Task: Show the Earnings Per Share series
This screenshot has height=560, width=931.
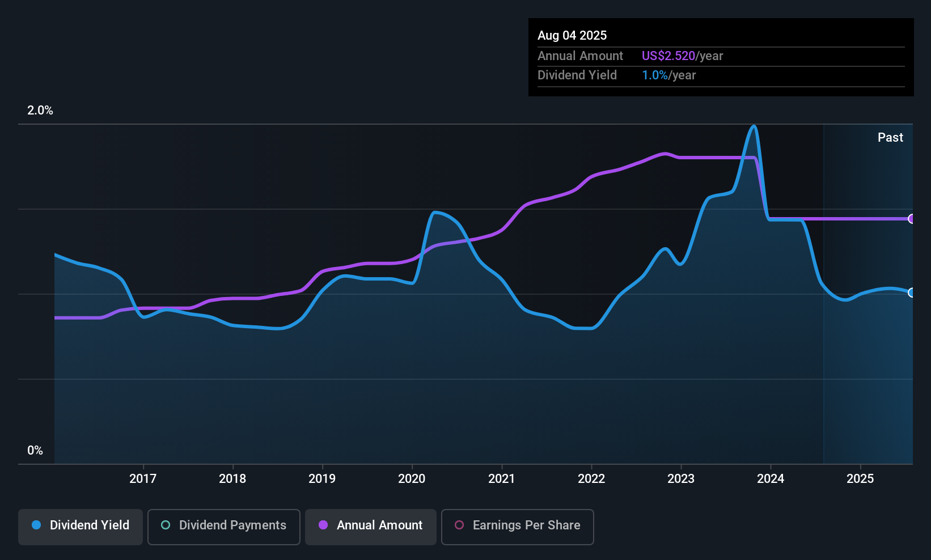Action: tap(517, 525)
